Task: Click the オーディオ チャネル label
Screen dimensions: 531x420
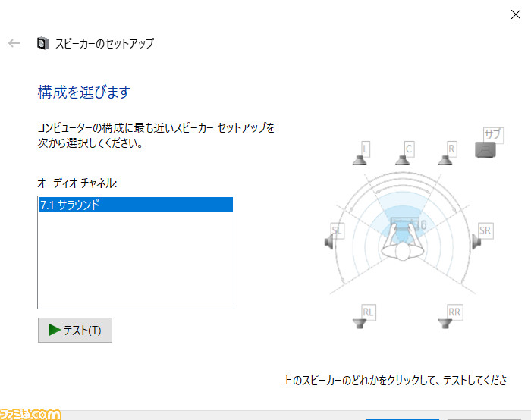Action: pyautogui.click(x=77, y=183)
